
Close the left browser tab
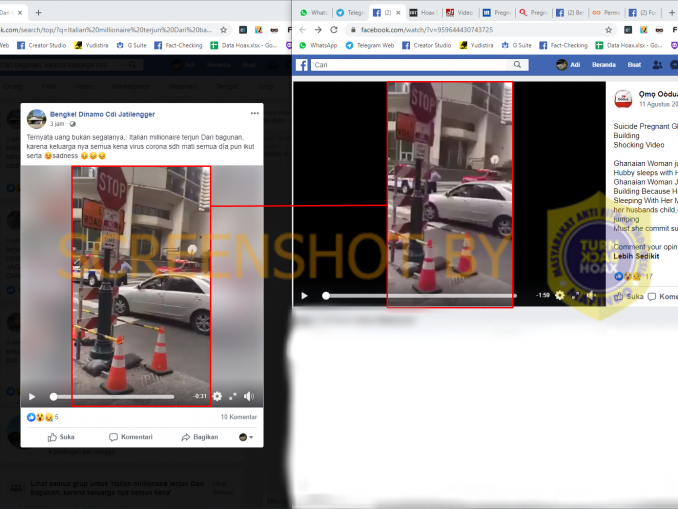[x=20, y=13]
